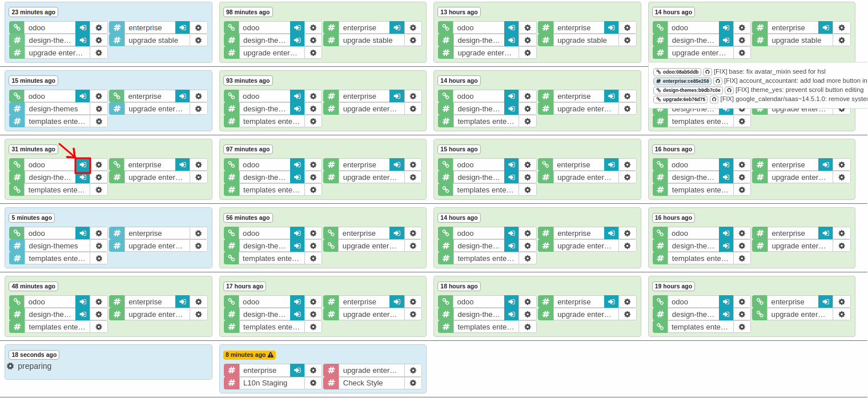Open the 8 minutes ago warning batch
The width and height of the screenshot is (868, 398).
tap(249, 355)
